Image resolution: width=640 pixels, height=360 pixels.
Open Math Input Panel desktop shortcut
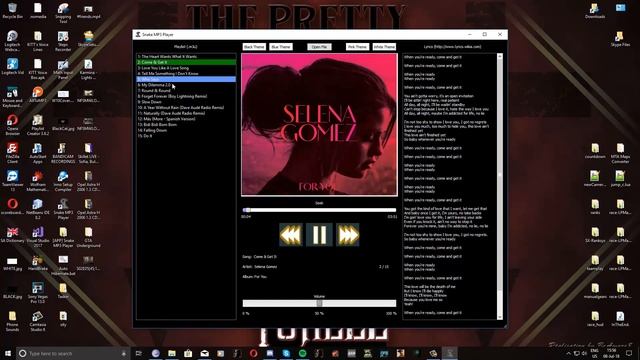[63, 69]
